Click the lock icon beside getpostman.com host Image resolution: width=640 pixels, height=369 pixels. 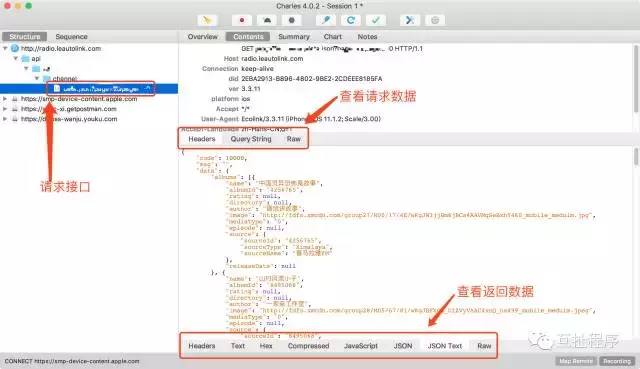click(x=15, y=109)
